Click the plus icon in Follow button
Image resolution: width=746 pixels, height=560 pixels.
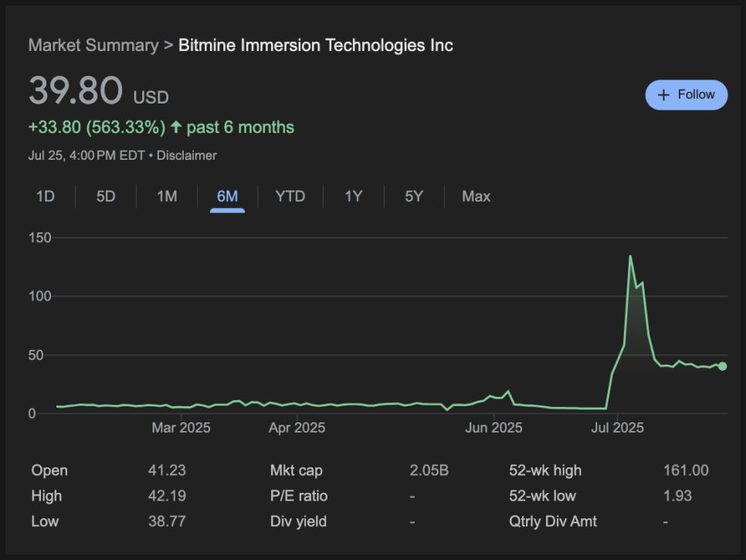tap(663, 95)
